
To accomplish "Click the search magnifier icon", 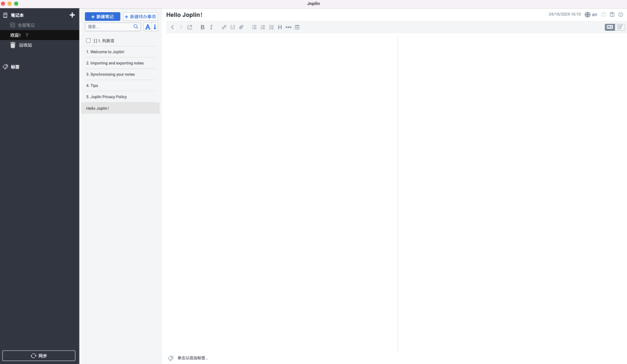I will point(136,27).
